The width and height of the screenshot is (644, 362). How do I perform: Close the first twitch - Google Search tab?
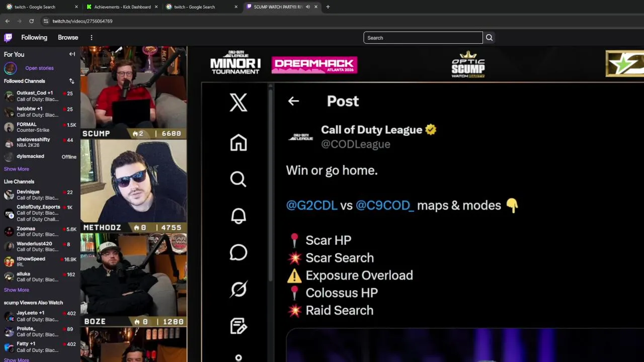pyautogui.click(x=76, y=7)
